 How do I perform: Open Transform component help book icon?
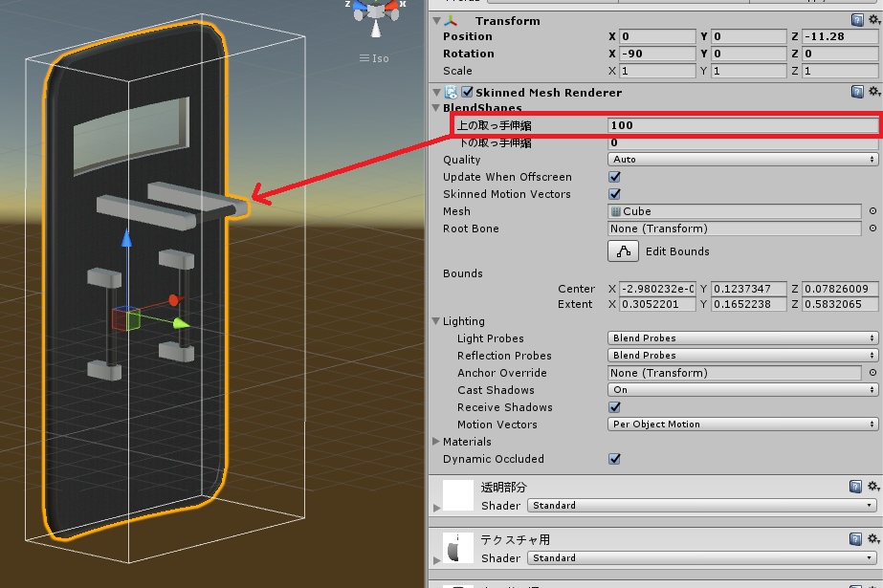point(857,20)
